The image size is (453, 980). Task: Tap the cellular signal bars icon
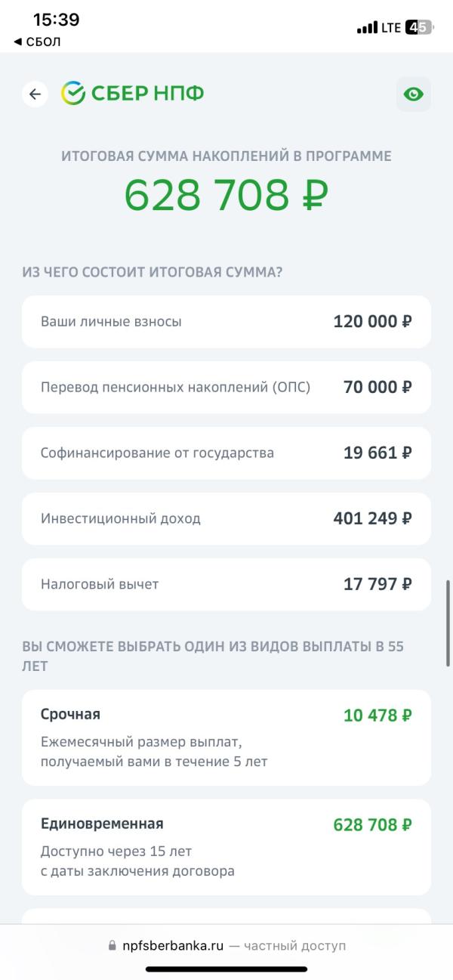367,28
